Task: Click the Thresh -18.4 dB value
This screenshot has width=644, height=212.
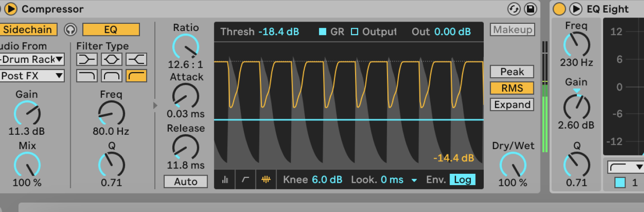Action: click(x=279, y=31)
